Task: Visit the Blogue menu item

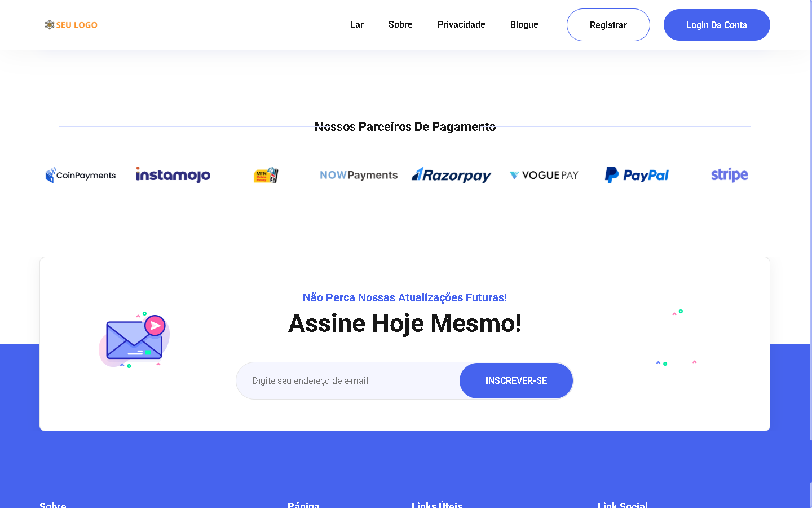Action: [x=524, y=24]
